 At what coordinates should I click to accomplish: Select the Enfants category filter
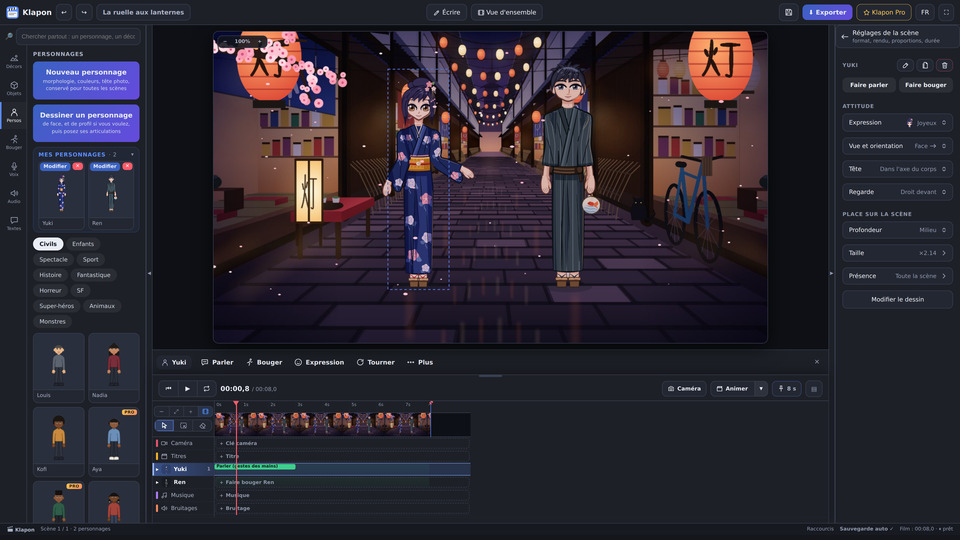(x=83, y=244)
